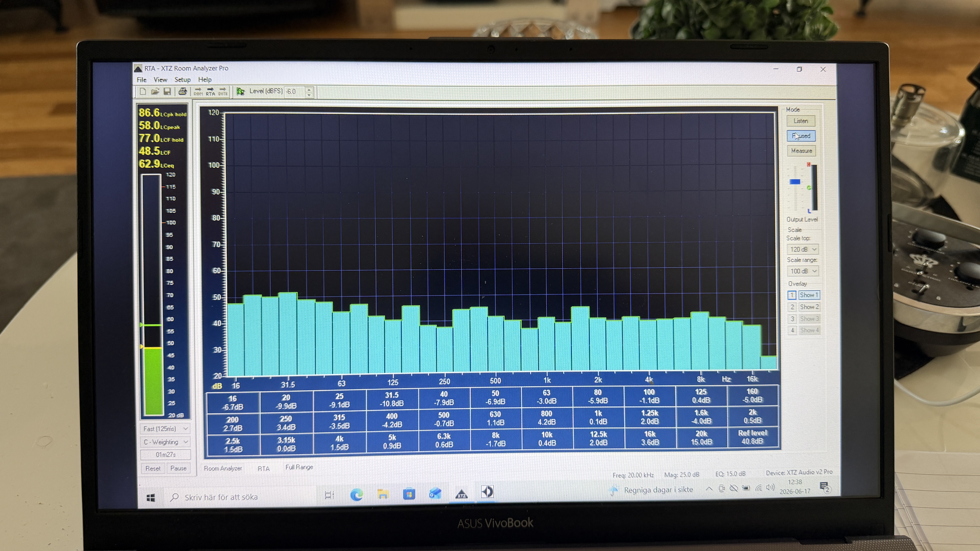Toggle the Show 1 overlay button

click(809, 295)
